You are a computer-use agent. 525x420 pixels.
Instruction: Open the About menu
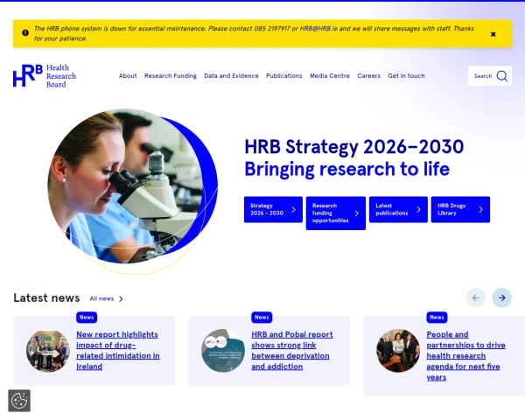pos(128,76)
